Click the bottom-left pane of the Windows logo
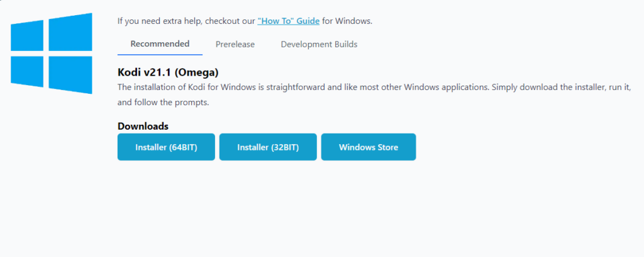Viewport: 644px width, 257px height. point(28,70)
